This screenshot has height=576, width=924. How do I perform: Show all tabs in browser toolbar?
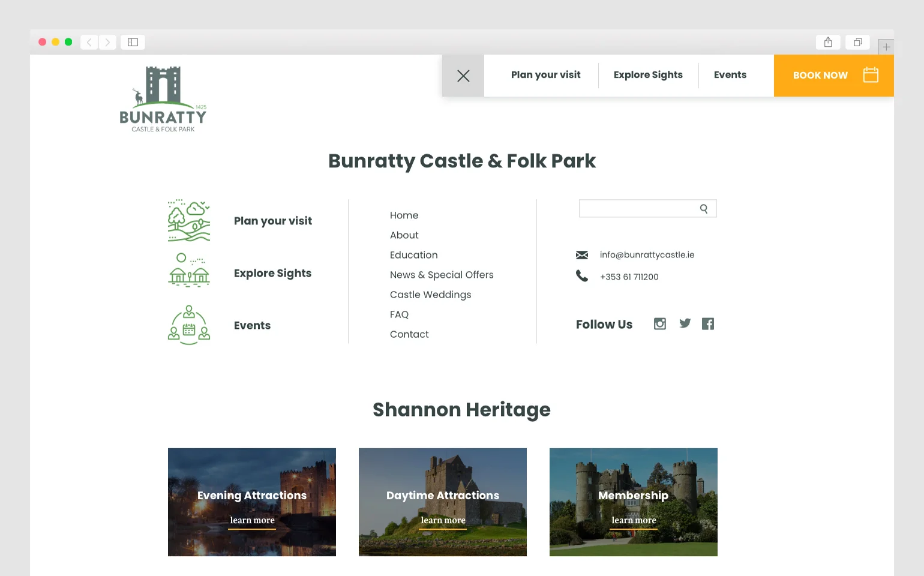click(858, 42)
